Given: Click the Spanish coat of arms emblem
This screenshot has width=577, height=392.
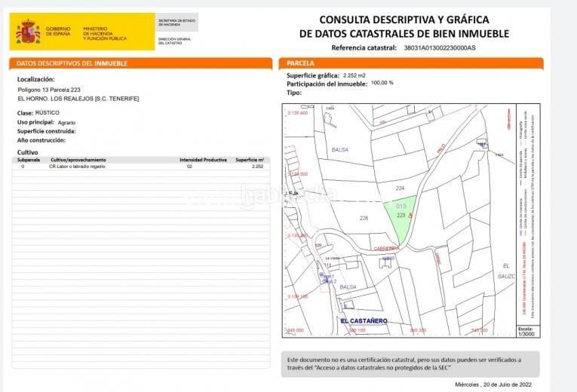Looking at the screenshot, I should point(28,32).
